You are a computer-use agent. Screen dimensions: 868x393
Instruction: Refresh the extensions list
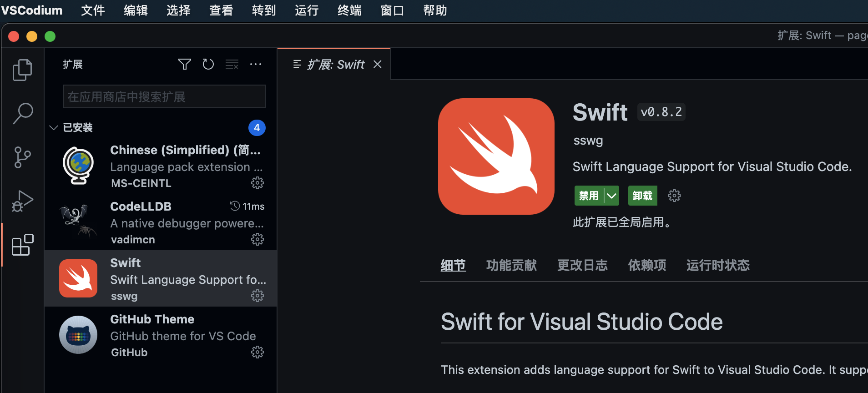point(208,64)
